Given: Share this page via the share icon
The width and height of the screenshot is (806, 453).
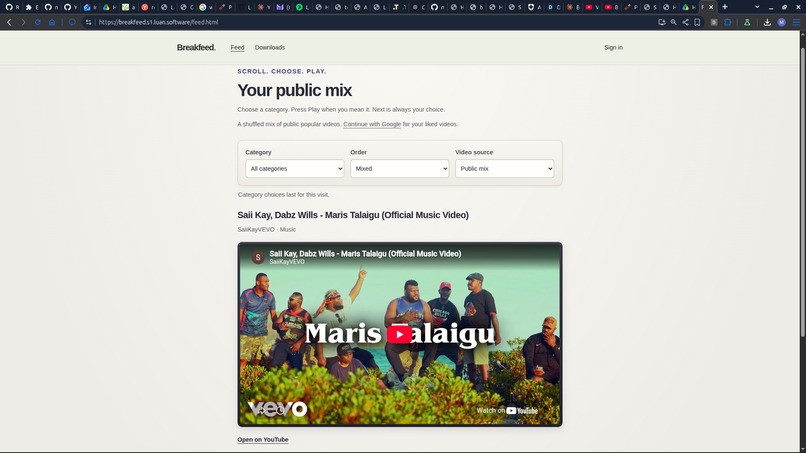Looking at the screenshot, I should click(x=685, y=23).
